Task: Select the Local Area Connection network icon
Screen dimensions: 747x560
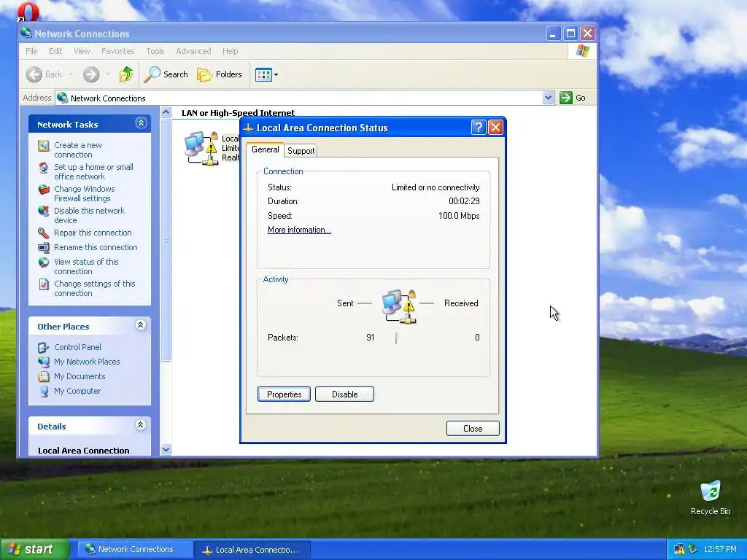Action: [x=201, y=148]
